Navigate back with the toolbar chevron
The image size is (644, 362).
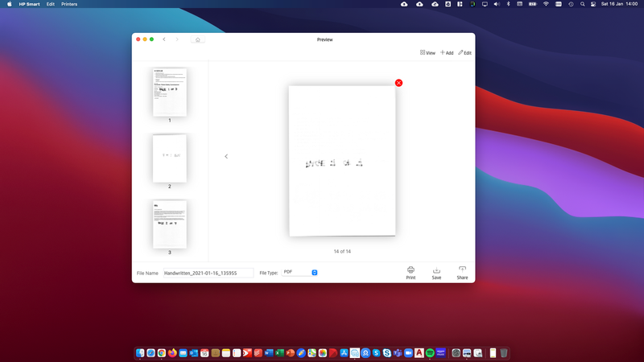point(164,39)
